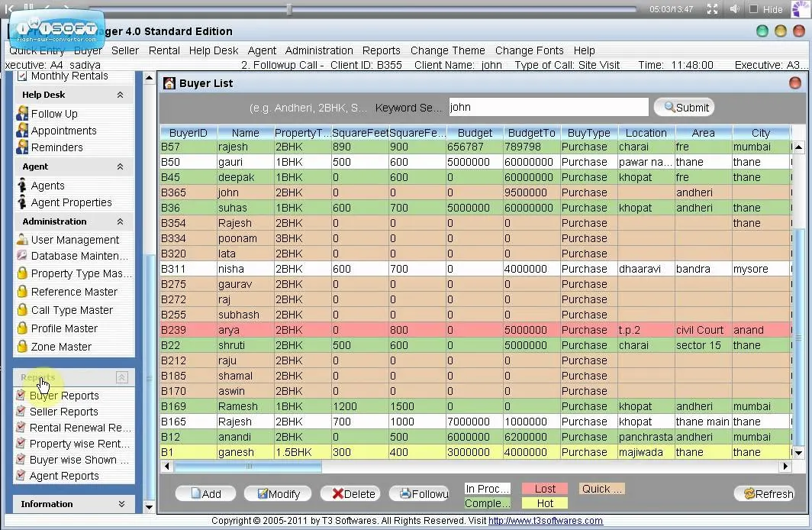Open Seller Reports
This screenshot has width=812, height=530.
(x=63, y=412)
